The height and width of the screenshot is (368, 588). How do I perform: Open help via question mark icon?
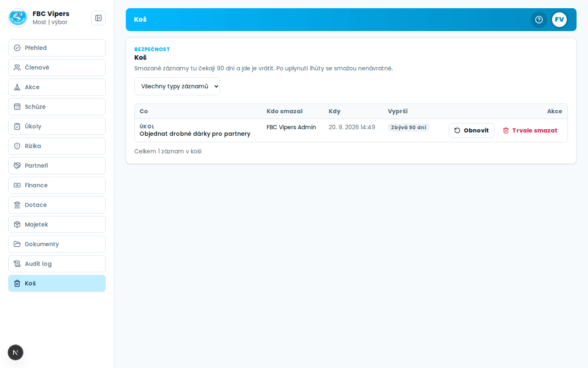click(539, 20)
